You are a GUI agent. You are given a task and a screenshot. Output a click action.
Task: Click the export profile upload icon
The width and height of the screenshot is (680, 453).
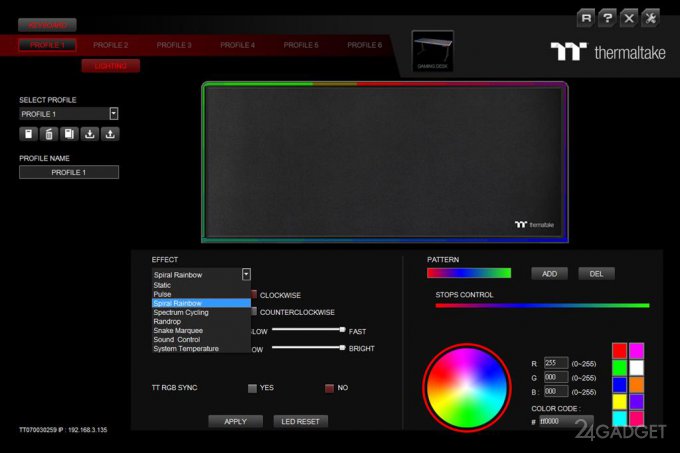point(111,134)
